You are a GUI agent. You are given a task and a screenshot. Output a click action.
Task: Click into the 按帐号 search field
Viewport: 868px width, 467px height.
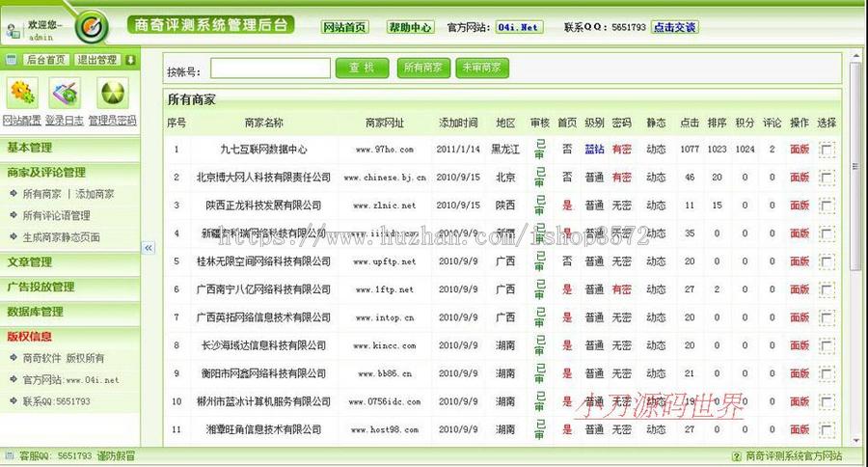(270, 69)
